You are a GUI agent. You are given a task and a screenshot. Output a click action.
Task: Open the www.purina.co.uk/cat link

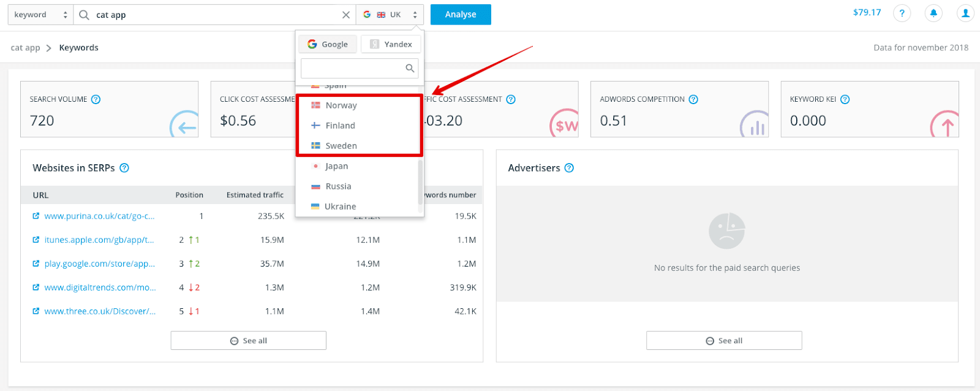coord(100,216)
